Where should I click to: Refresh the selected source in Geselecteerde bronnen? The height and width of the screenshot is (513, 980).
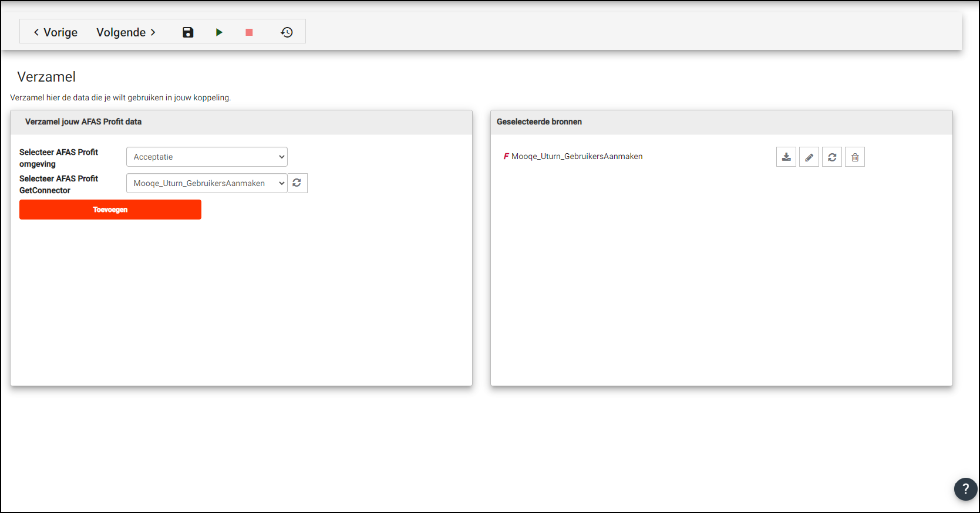pyautogui.click(x=832, y=157)
